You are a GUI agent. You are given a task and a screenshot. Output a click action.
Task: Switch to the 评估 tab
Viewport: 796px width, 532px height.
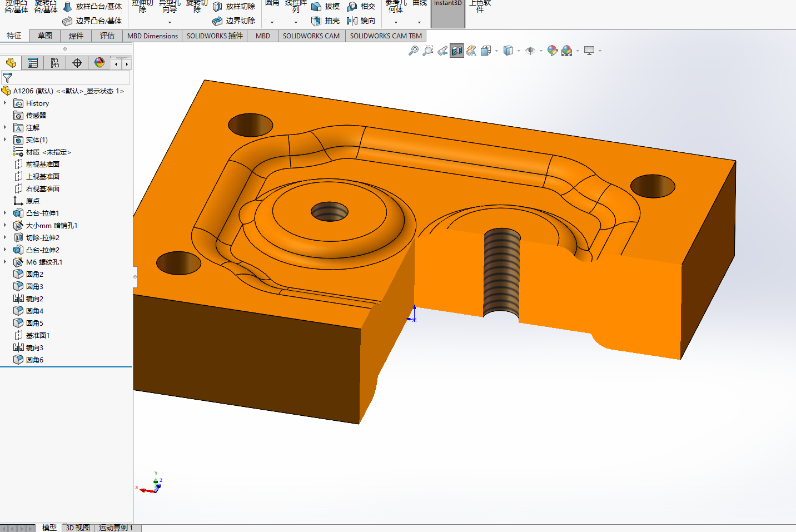point(107,36)
